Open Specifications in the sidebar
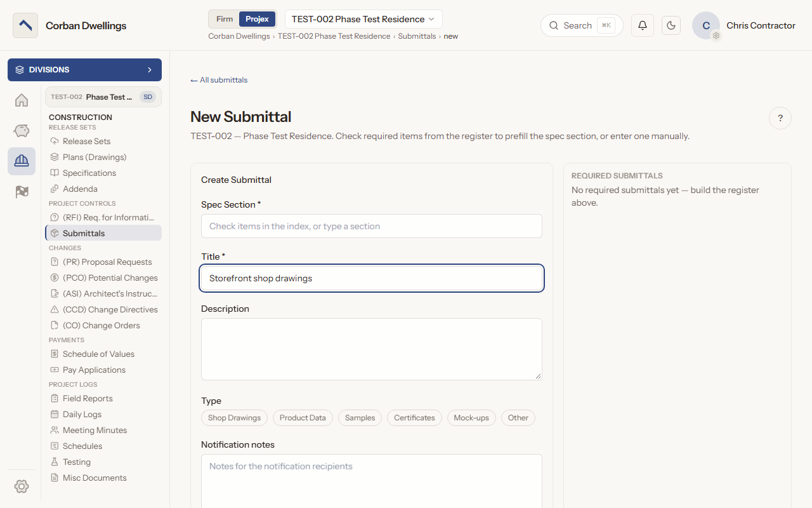812x508 pixels. click(x=103, y=173)
